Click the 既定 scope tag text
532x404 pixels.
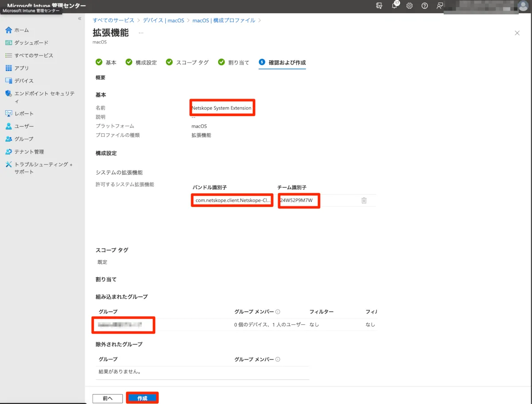(x=102, y=262)
